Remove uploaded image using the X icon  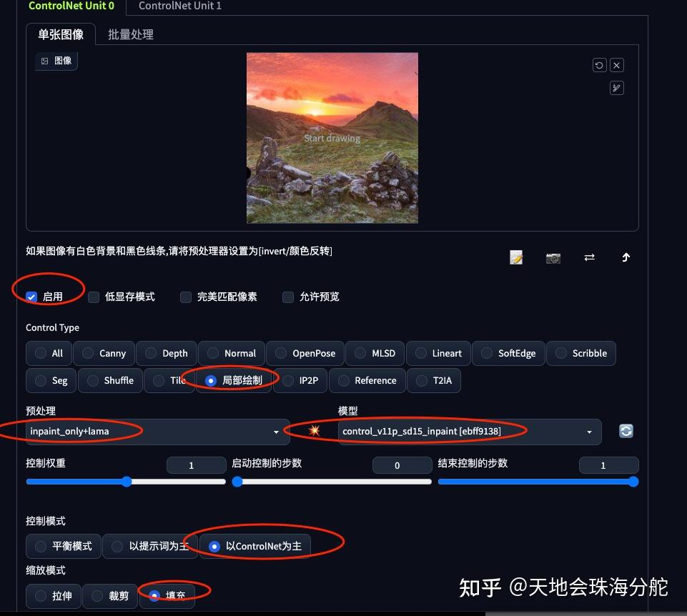click(x=616, y=64)
